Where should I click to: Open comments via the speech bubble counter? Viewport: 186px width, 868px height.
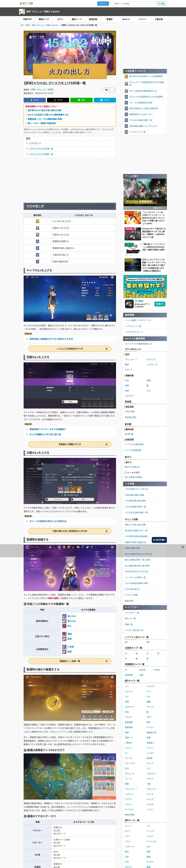point(109,90)
